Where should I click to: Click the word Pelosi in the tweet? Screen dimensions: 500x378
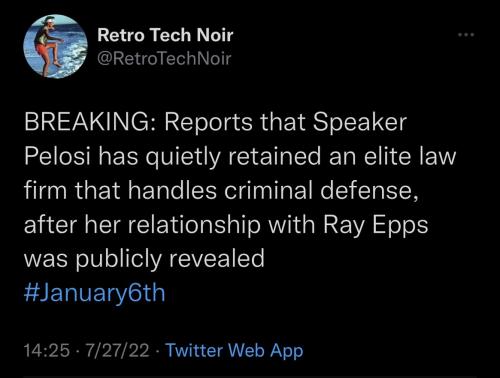click(x=57, y=157)
